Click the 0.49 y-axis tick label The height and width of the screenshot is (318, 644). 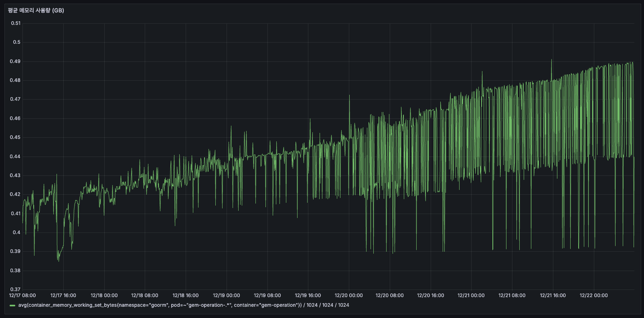pos(16,61)
